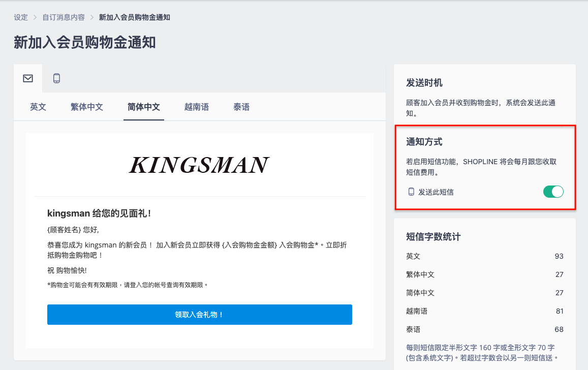Click the '祝 购物愉快!' line
The width and height of the screenshot is (588, 370).
pyautogui.click(x=67, y=270)
